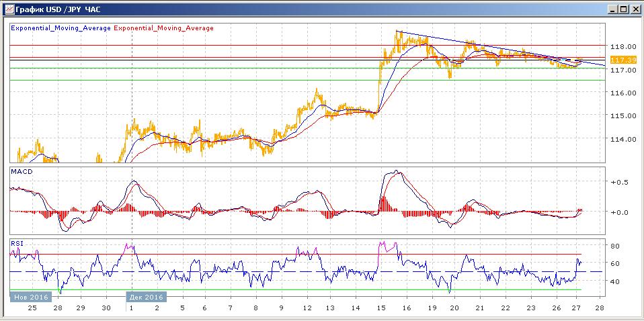The width and height of the screenshot is (644, 321).
Task: Close the USD/JPY chart window
Action: coord(634,9)
